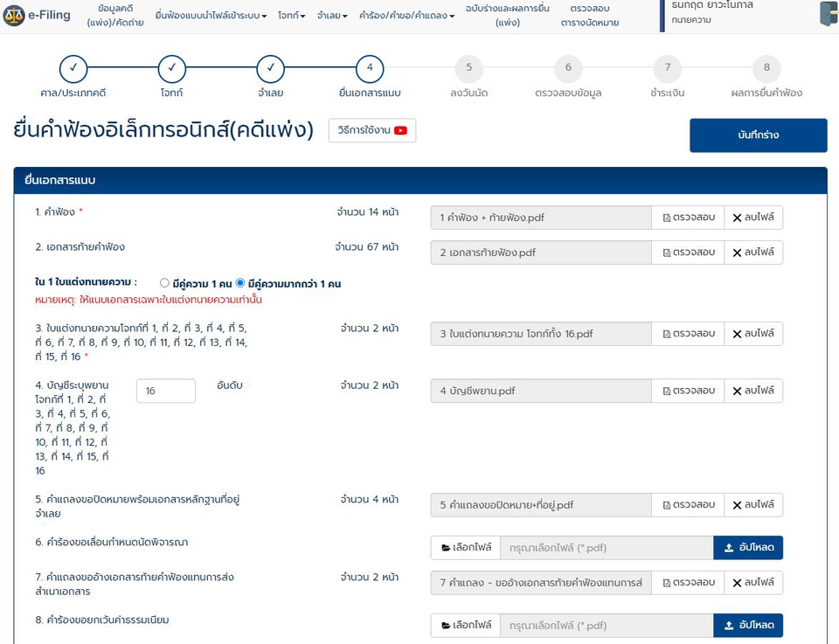Open the วิธีการใช้งาน how-to button

(372, 130)
